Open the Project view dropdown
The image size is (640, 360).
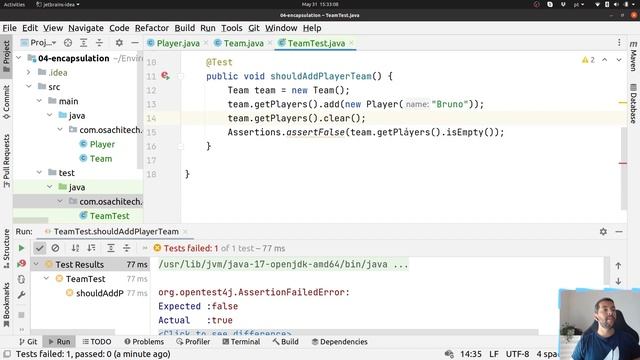coord(39,42)
